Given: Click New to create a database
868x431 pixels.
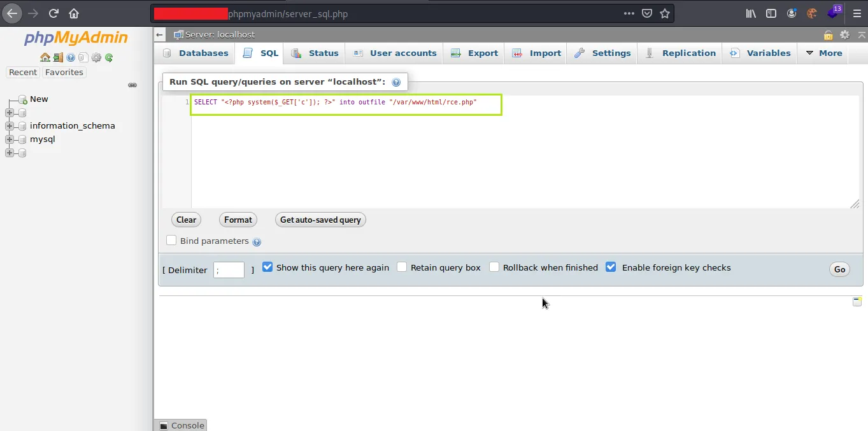Looking at the screenshot, I should tap(39, 99).
